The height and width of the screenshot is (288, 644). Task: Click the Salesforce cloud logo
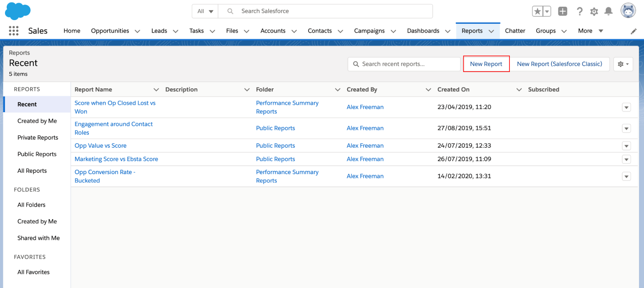(18, 11)
